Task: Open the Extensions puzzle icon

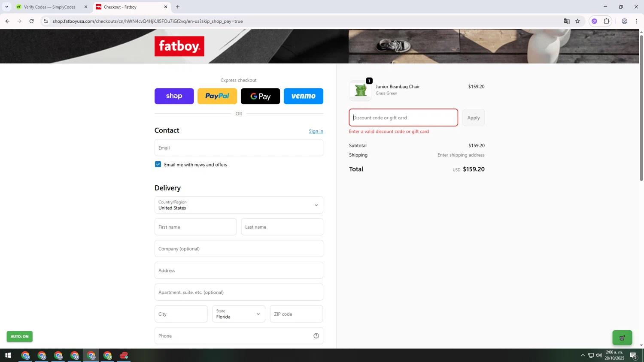Action: (607, 21)
